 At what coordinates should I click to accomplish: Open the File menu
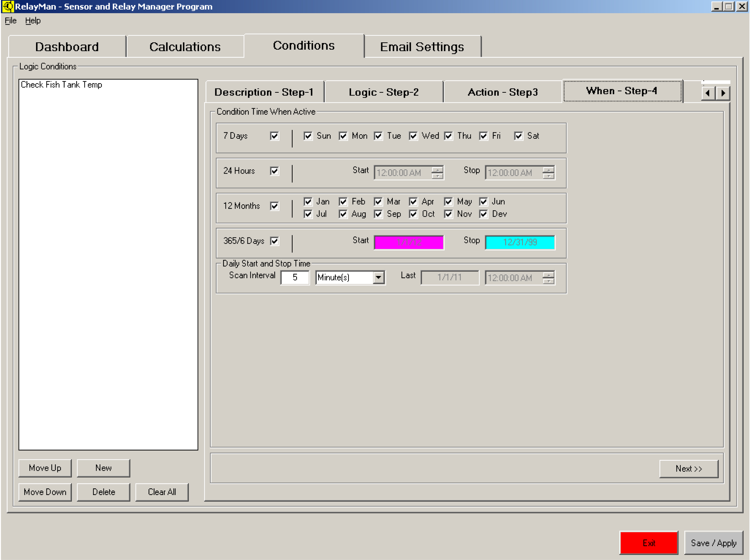(x=11, y=21)
